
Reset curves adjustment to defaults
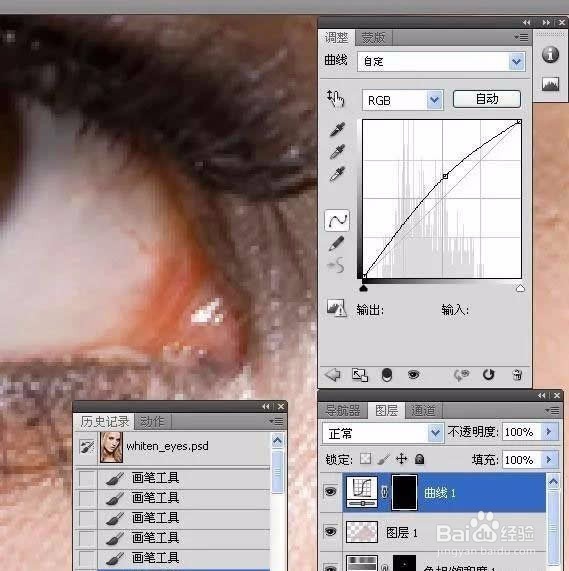[x=488, y=374]
